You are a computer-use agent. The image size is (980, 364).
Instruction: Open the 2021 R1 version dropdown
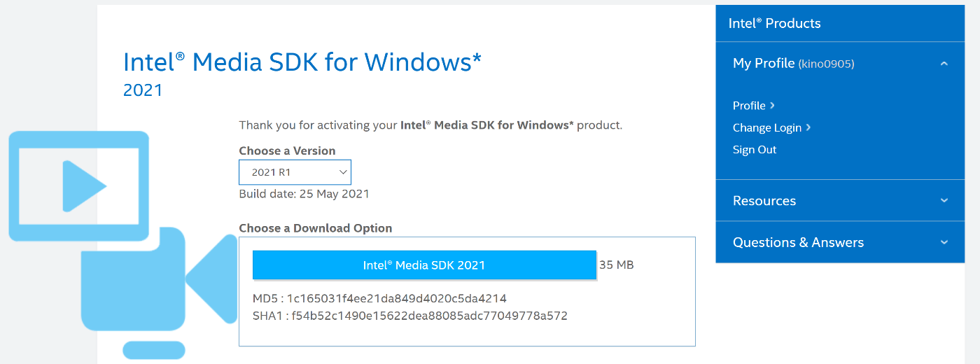tap(295, 172)
